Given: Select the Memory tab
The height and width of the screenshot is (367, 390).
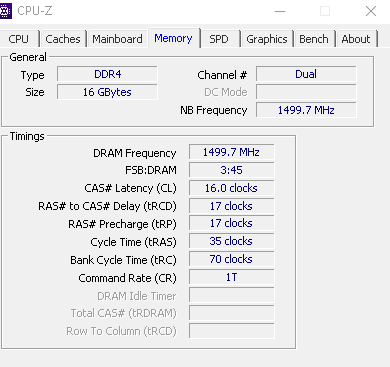Looking at the screenshot, I should [173, 38].
